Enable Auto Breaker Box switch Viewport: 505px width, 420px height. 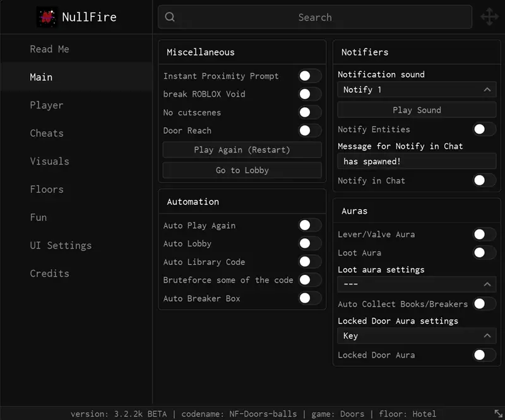[x=310, y=298]
